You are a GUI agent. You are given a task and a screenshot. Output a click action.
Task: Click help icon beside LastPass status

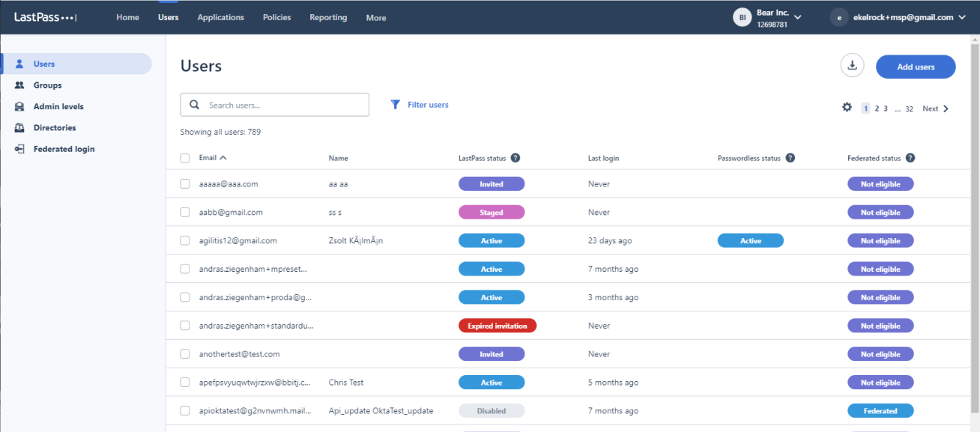pos(515,158)
